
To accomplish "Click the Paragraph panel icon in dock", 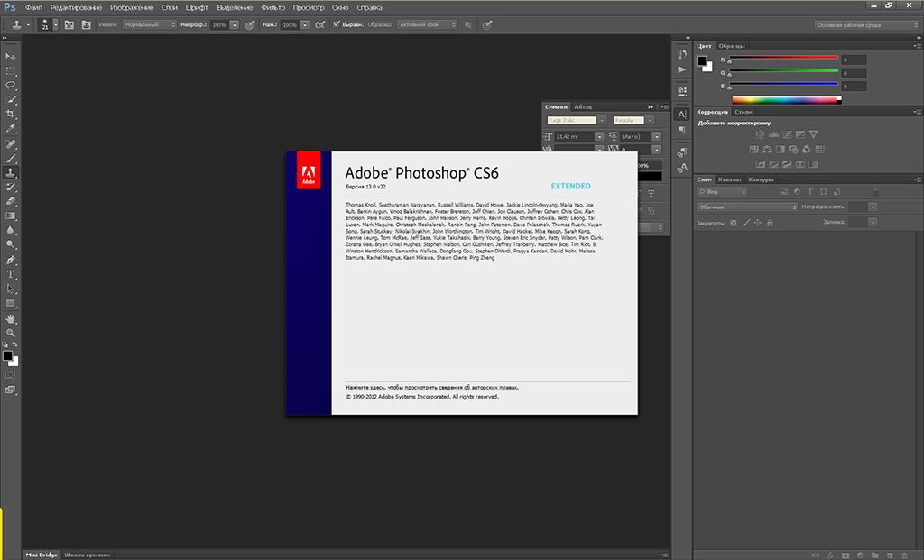I will pos(681,130).
